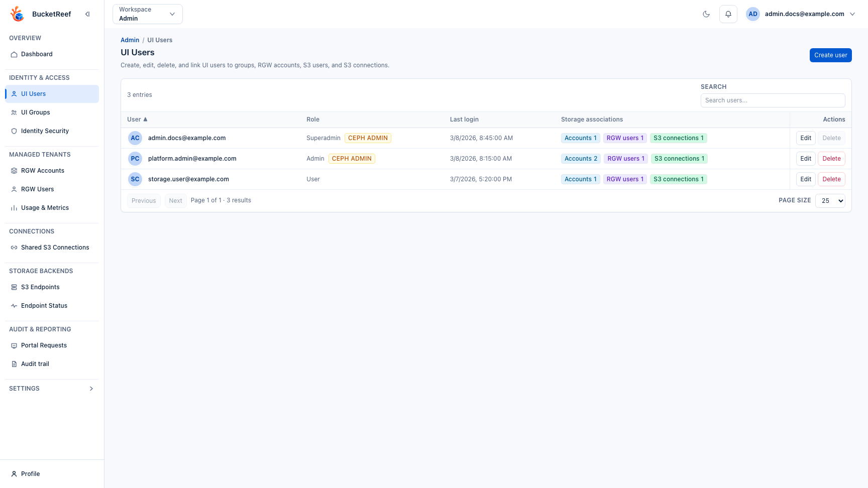Click the S3 Endpoints server icon
Viewport: 868px width, 488px height.
pyautogui.click(x=14, y=287)
